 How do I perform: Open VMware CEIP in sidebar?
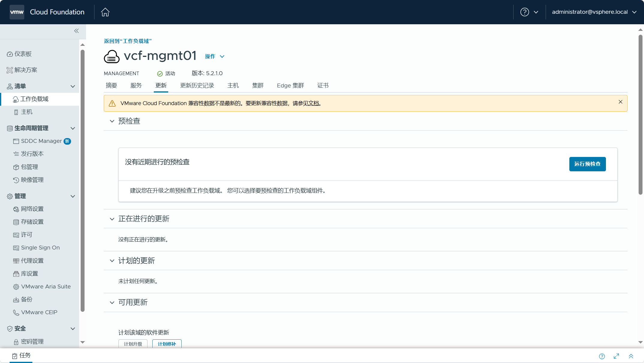pos(35,312)
